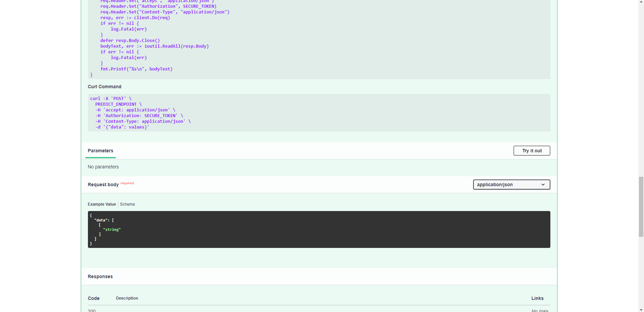Select the Example Value tab

coord(102,204)
